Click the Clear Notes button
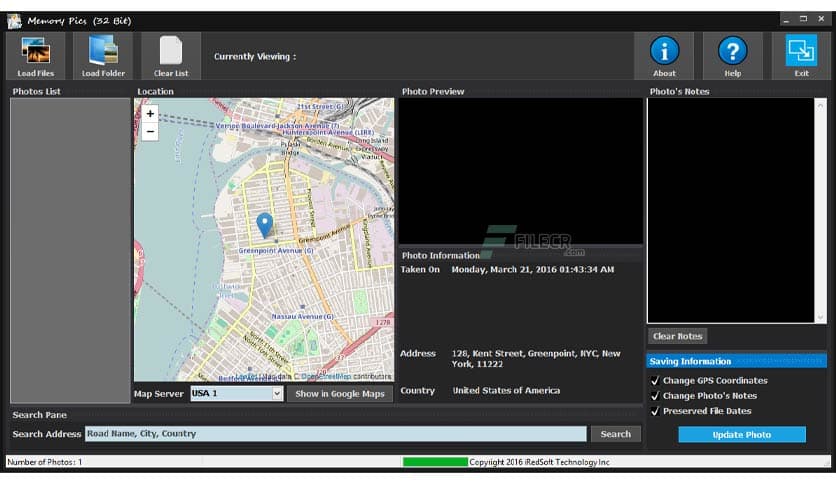836x484 pixels. [678, 336]
